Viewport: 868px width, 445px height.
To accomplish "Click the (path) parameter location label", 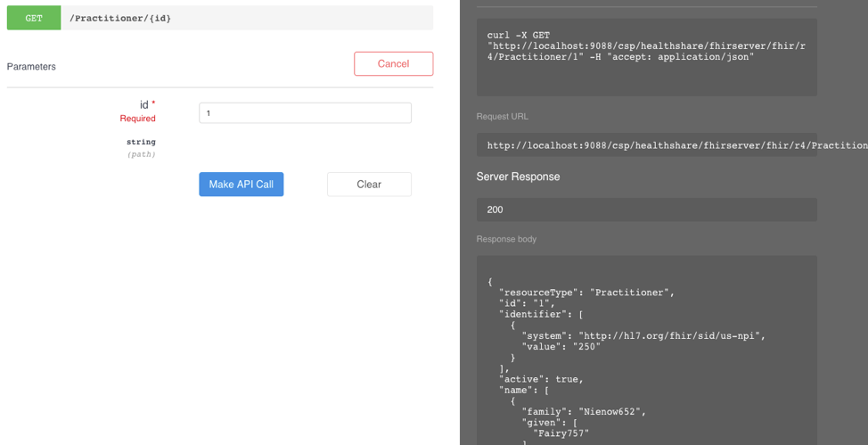I will [141, 154].
